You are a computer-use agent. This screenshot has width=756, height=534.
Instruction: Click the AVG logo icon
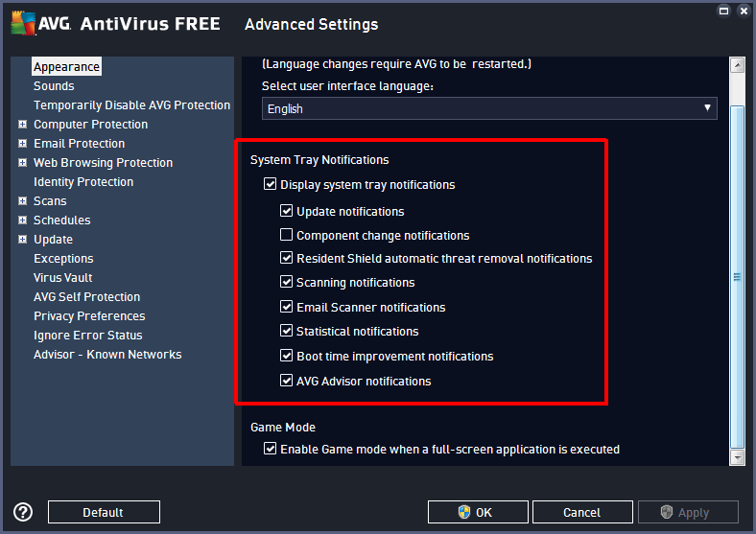point(23,23)
